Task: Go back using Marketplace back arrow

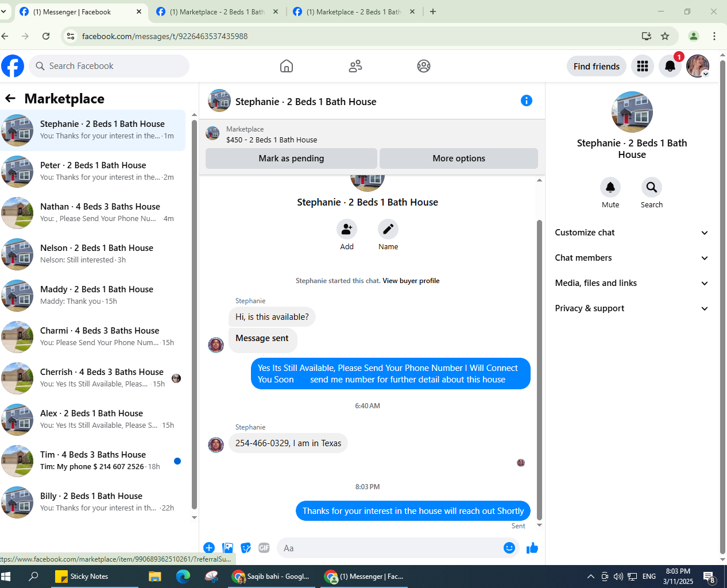Action: click(x=10, y=98)
